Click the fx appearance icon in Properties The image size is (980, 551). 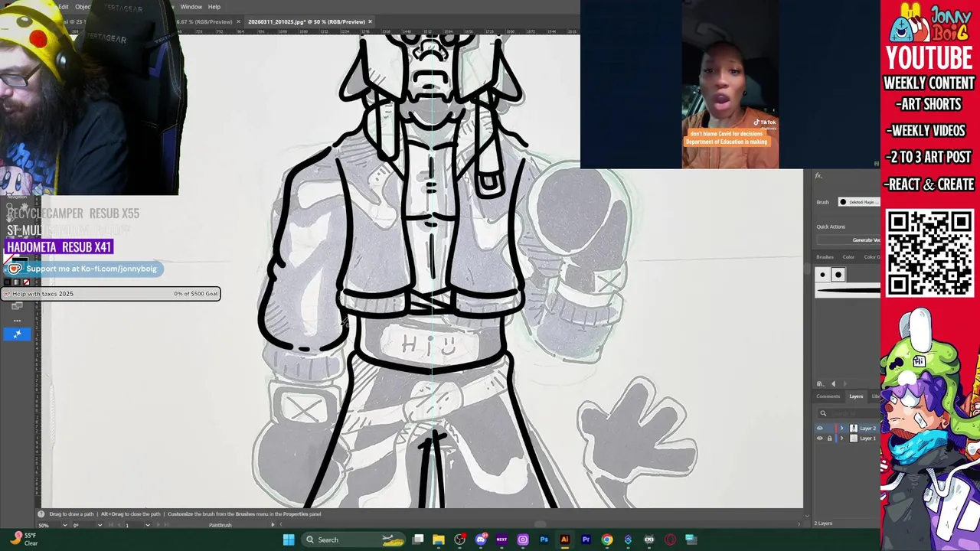click(818, 176)
